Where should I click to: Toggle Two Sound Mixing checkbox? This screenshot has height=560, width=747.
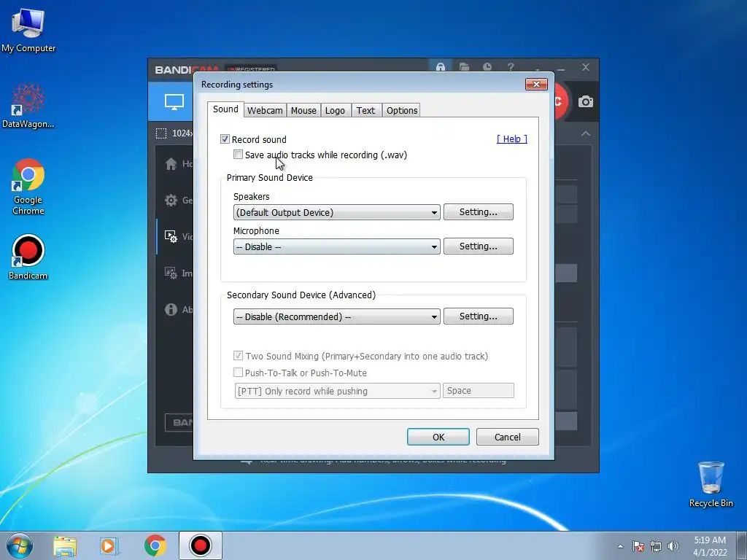pyautogui.click(x=238, y=356)
